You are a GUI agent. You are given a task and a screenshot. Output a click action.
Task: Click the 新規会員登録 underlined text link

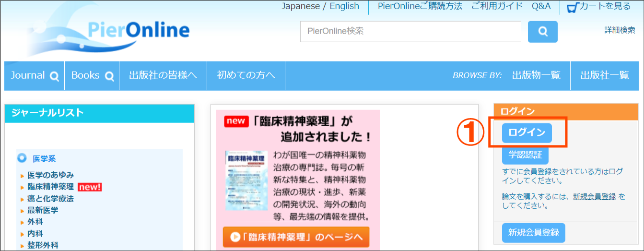(x=594, y=196)
